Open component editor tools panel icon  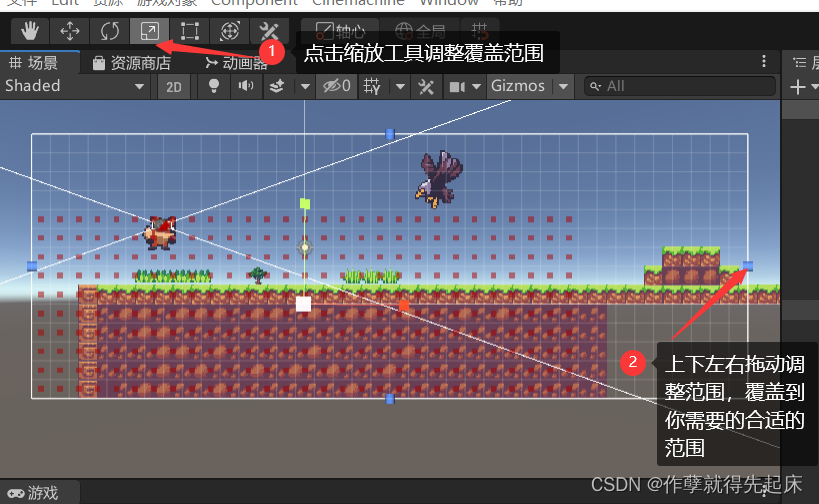[426, 86]
